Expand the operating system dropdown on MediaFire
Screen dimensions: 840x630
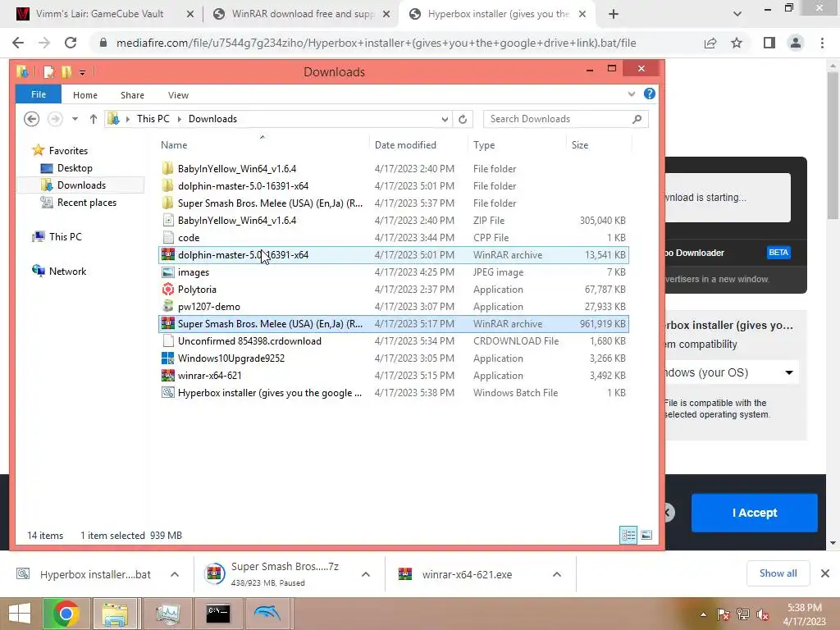click(x=789, y=372)
